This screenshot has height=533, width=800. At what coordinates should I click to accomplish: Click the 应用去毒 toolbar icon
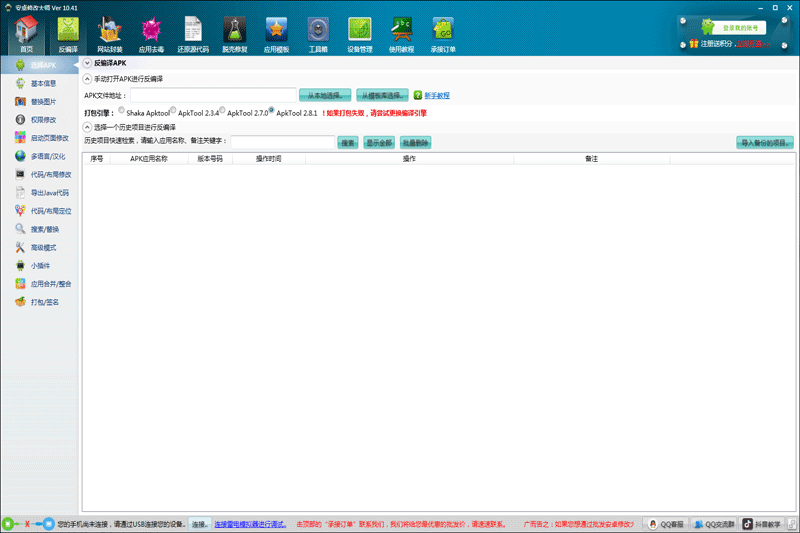[151, 34]
